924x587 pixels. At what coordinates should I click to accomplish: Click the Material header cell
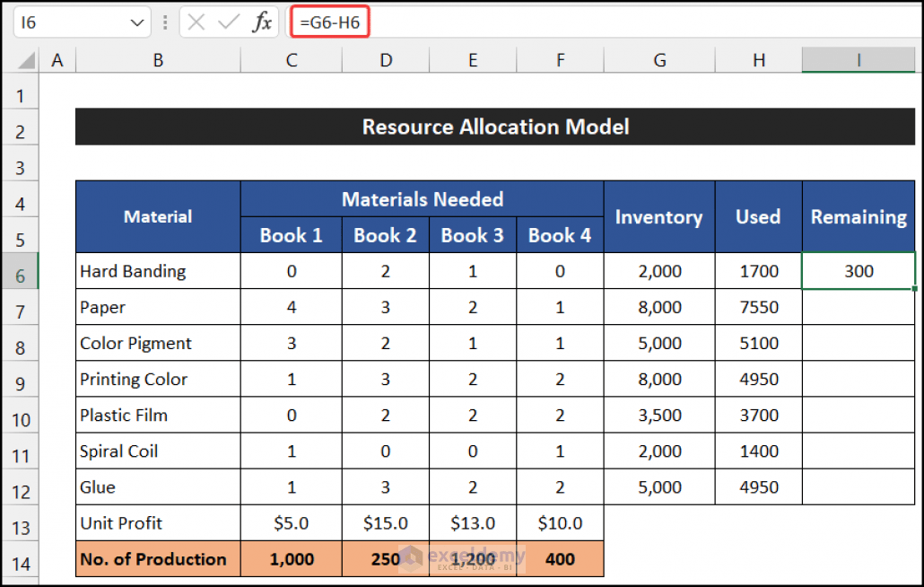pyautogui.click(x=158, y=217)
